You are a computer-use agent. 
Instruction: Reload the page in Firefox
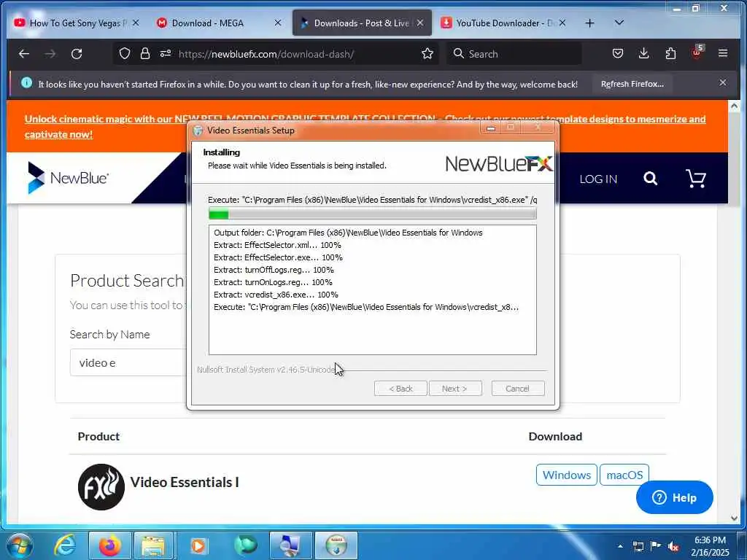point(77,54)
